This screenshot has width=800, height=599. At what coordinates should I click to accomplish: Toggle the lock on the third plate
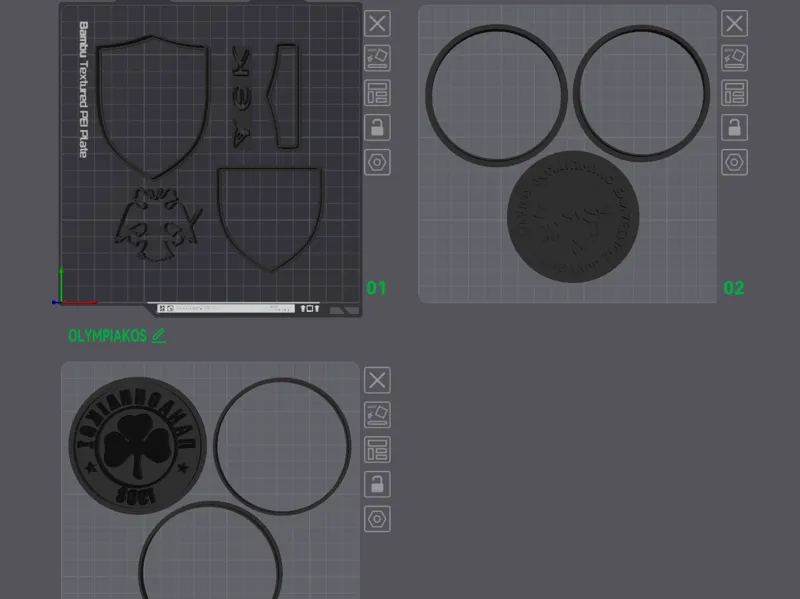point(377,484)
